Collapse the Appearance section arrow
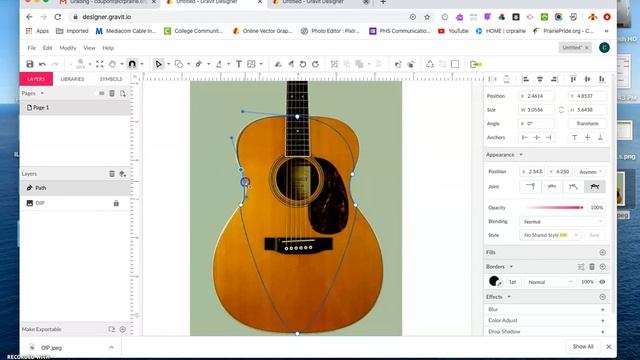This screenshot has width=640, height=360. tap(521, 155)
